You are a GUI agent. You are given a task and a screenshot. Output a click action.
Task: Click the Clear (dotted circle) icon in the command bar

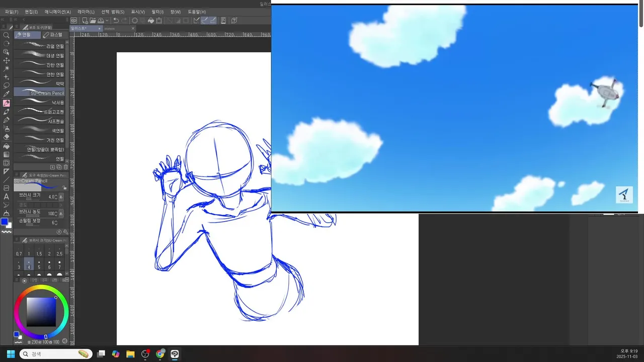tap(135, 21)
